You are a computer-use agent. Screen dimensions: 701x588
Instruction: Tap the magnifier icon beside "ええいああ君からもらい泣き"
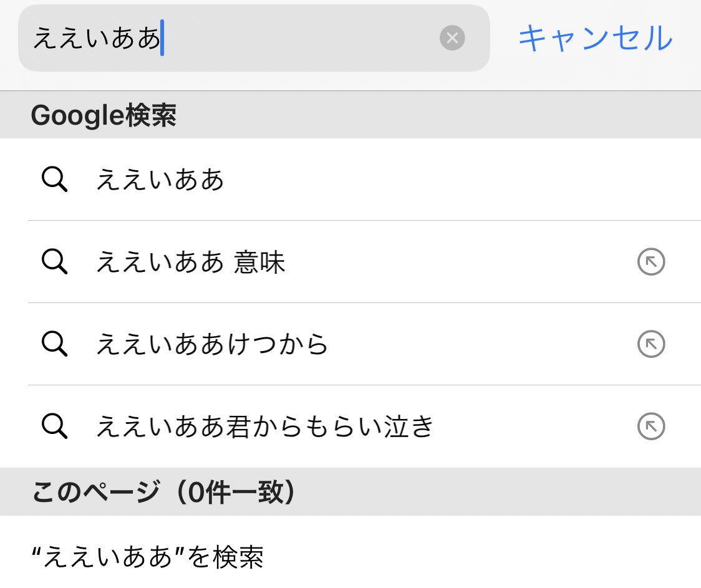click(x=55, y=427)
